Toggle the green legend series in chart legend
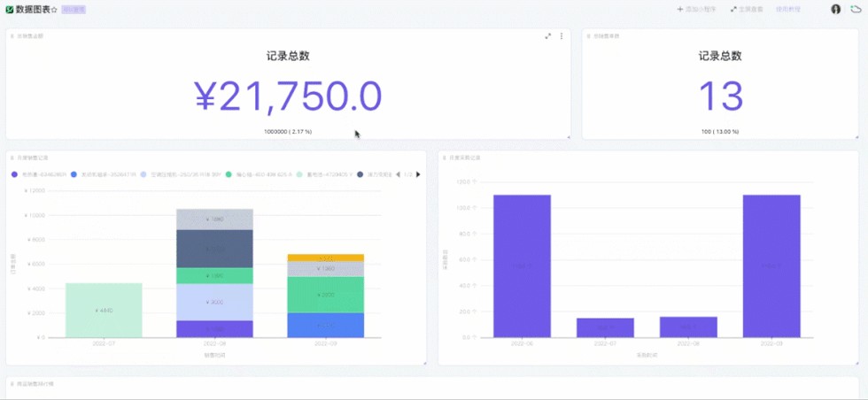Viewport: 868px width, 400px height. tap(229, 174)
